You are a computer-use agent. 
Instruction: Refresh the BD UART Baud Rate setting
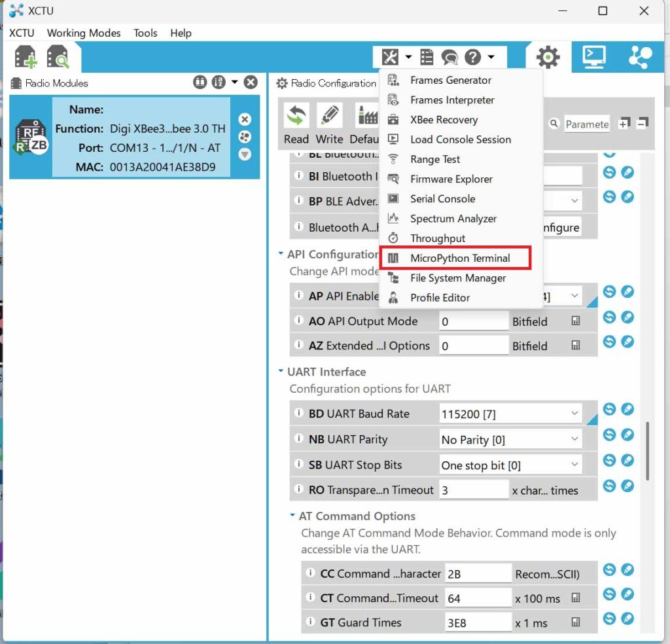[x=609, y=409]
